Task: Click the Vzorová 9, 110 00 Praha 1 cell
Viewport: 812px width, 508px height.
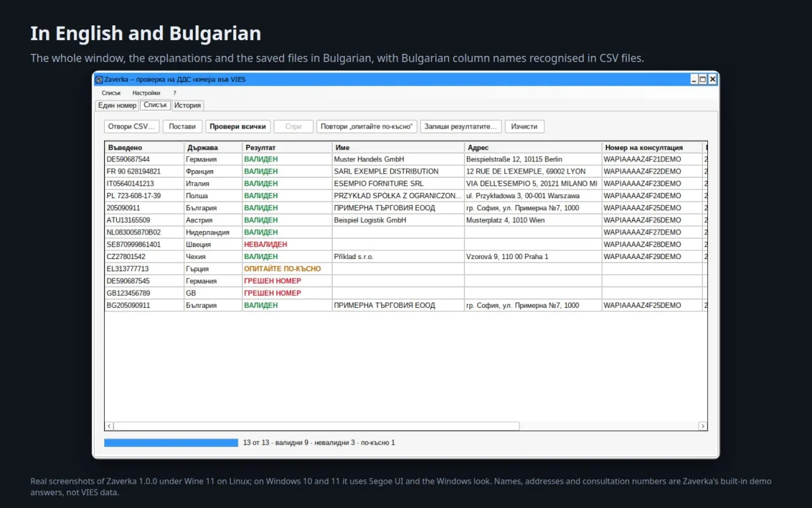Action: [533, 257]
